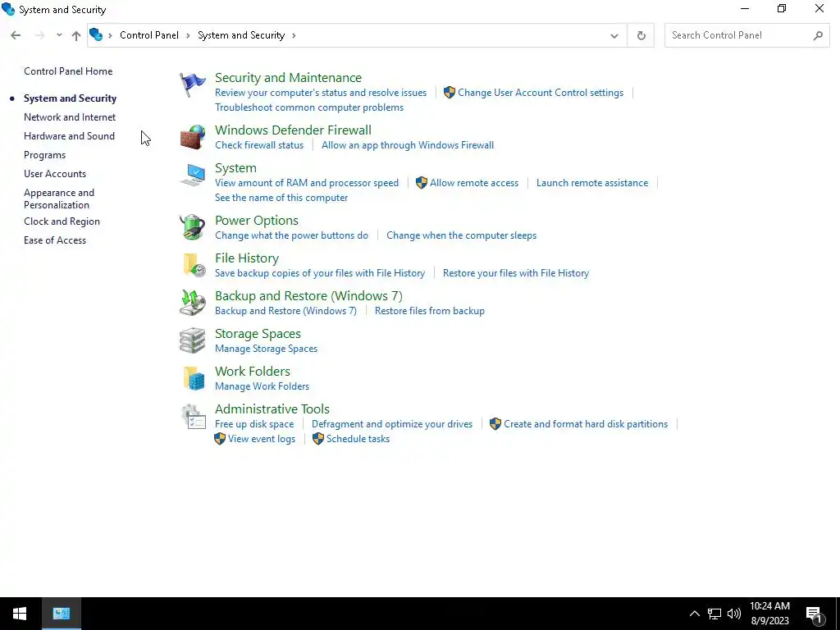Open the Windows Start menu
The height and width of the screenshot is (630, 840).
20,614
